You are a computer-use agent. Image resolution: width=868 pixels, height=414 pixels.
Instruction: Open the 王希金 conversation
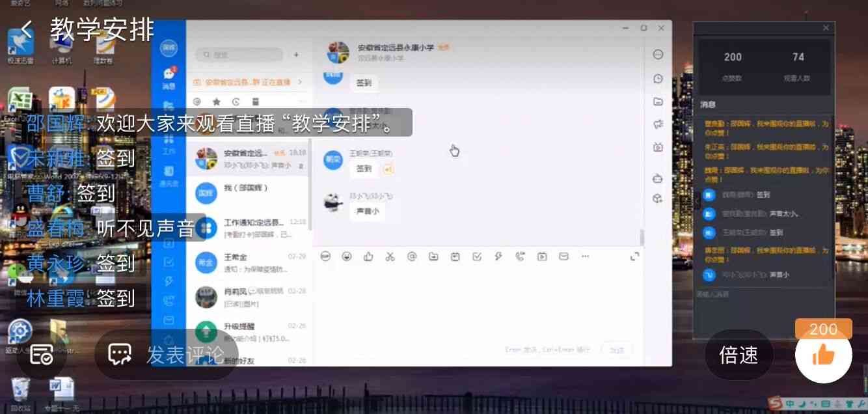tap(249, 262)
